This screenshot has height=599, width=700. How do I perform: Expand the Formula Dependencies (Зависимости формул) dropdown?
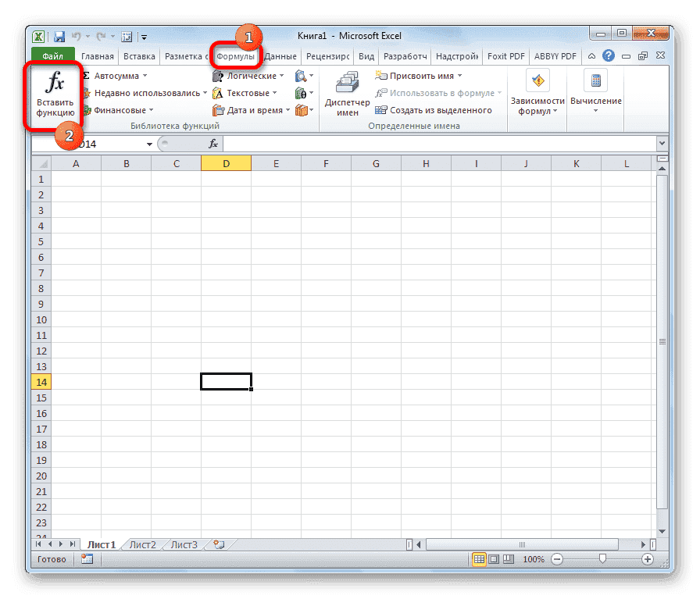click(537, 94)
